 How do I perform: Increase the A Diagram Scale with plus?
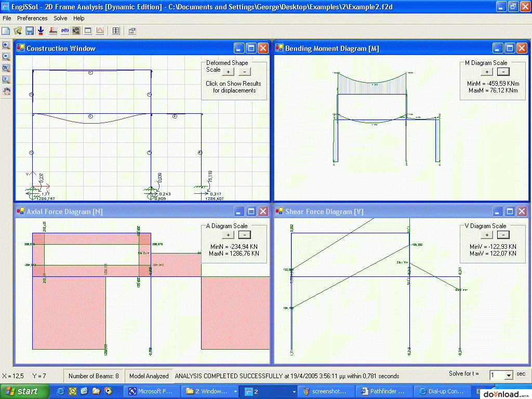pos(228,235)
